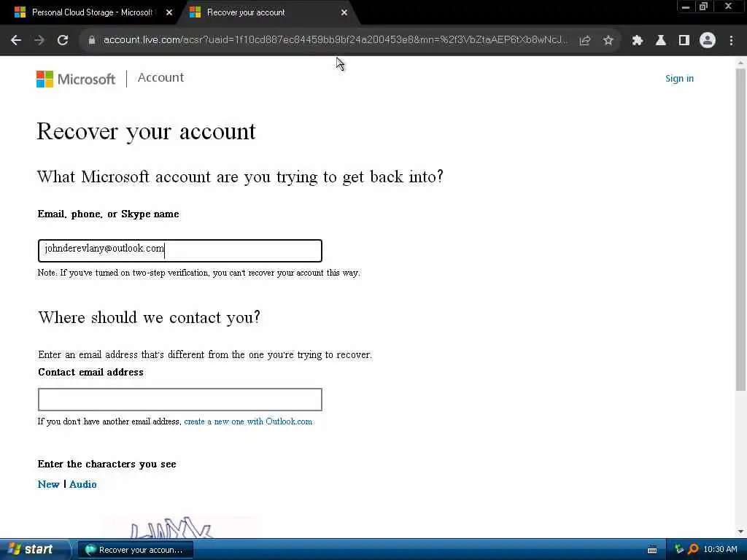The height and width of the screenshot is (560, 747).
Task: Click the Contact email address field
Action: tap(180, 400)
